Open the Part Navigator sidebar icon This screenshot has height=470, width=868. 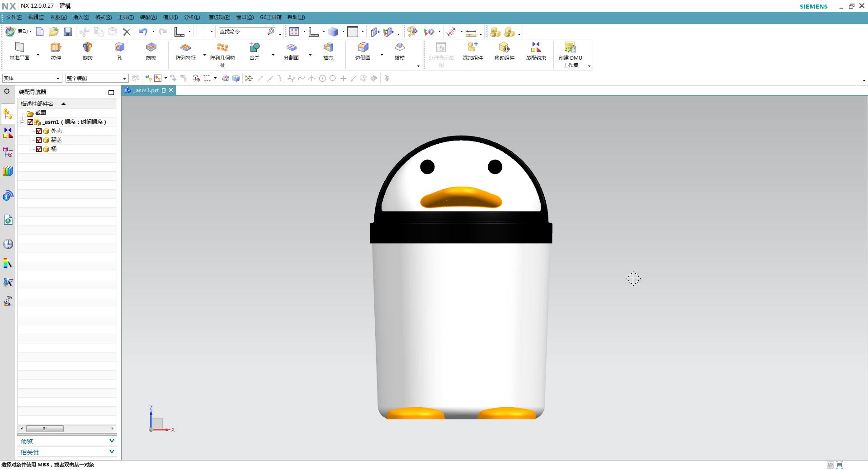click(x=8, y=152)
